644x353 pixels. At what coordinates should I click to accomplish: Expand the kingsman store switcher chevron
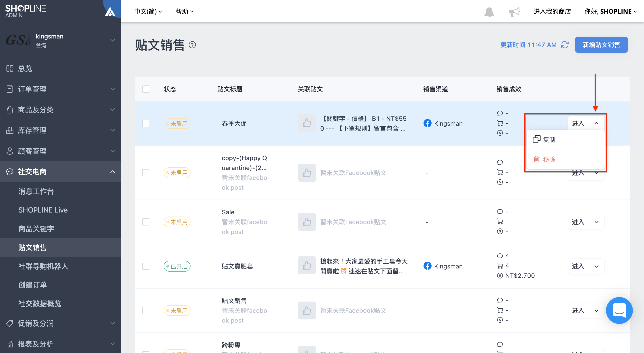[113, 40]
